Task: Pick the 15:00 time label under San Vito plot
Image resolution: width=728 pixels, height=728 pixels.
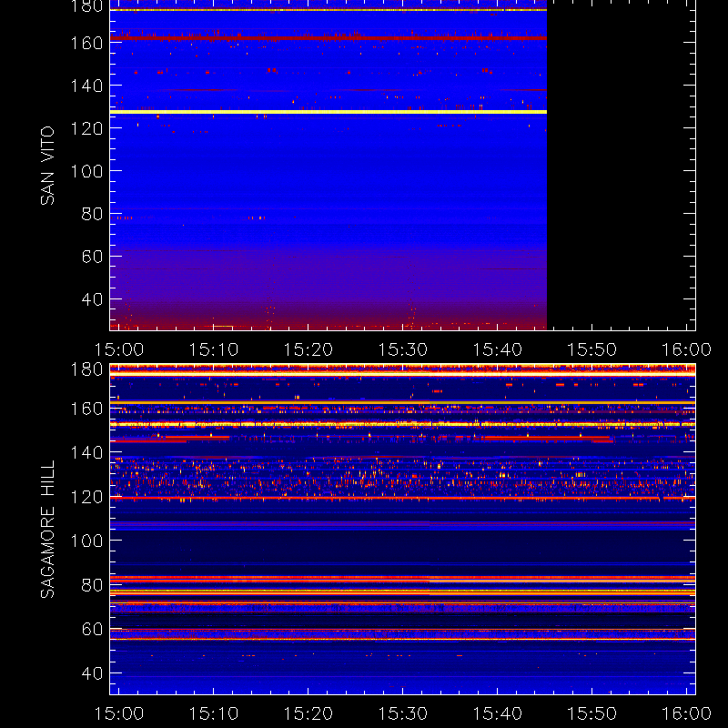Action: point(119,349)
